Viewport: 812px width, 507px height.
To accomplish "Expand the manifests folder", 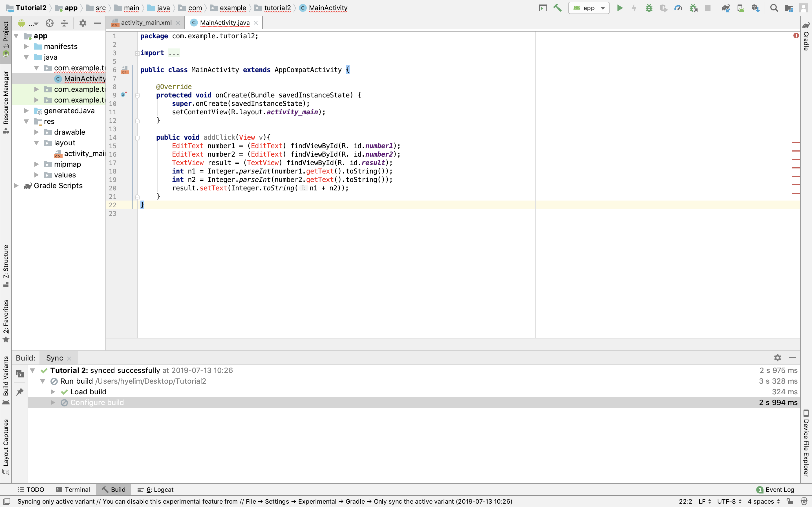I will (x=27, y=46).
